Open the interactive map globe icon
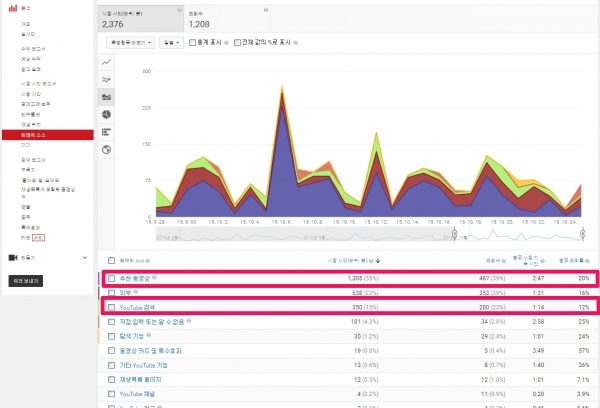 coord(106,150)
